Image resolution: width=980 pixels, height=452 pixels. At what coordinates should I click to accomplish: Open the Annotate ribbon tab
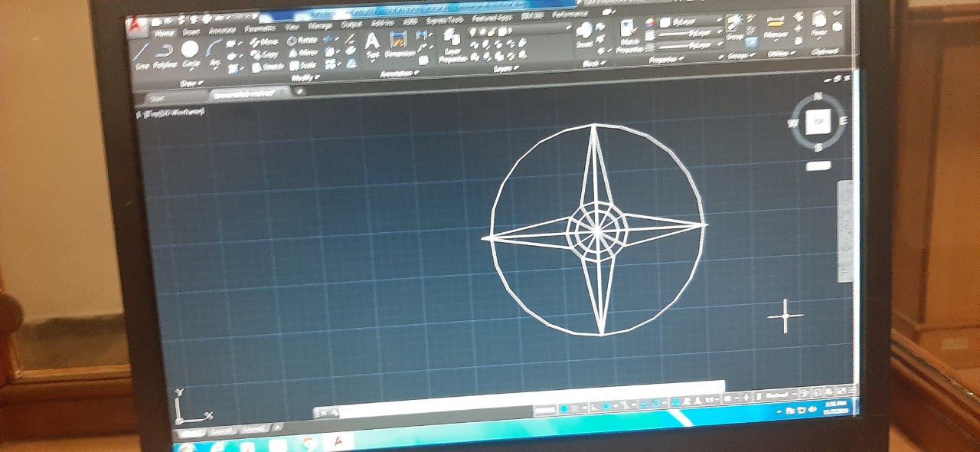tap(222, 30)
